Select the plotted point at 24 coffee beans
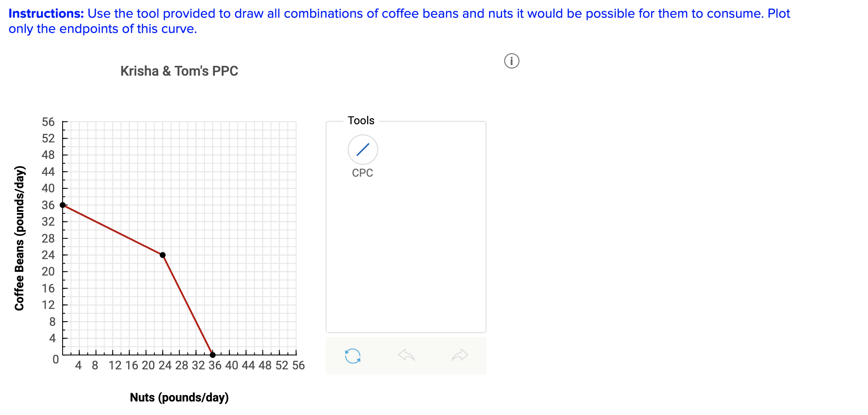Screen dimensions: 868x415 (163, 255)
